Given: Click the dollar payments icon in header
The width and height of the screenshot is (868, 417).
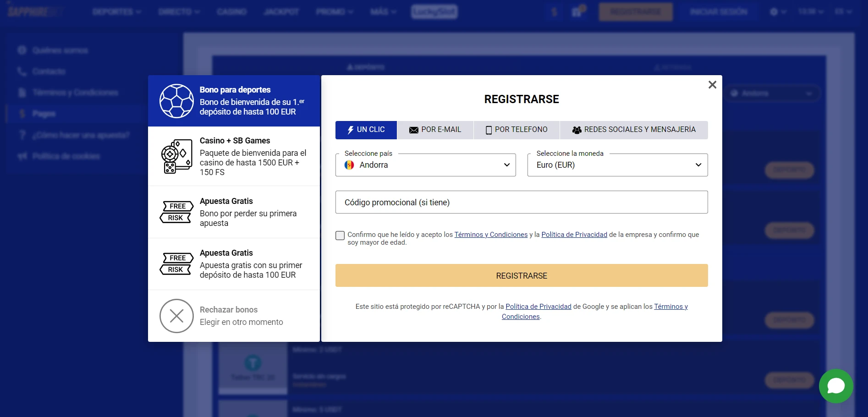Looking at the screenshot, I should 555,12.
